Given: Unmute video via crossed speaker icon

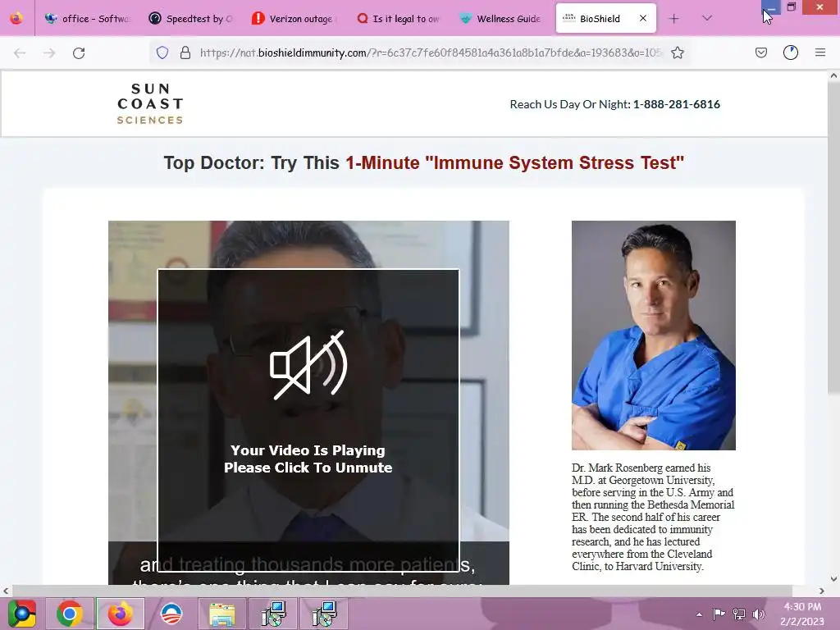Looking at the screenshot, I should 308,365.
